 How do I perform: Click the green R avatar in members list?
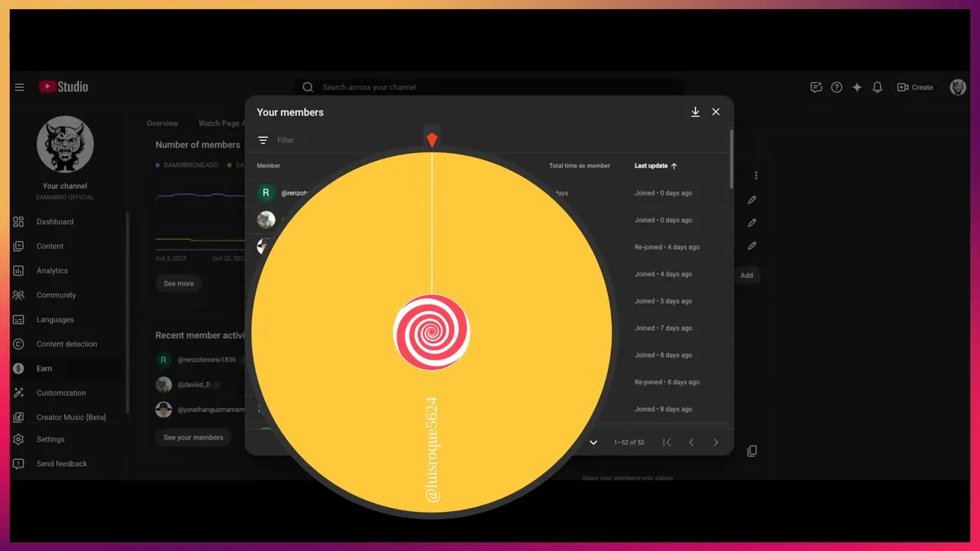(266, 193)
